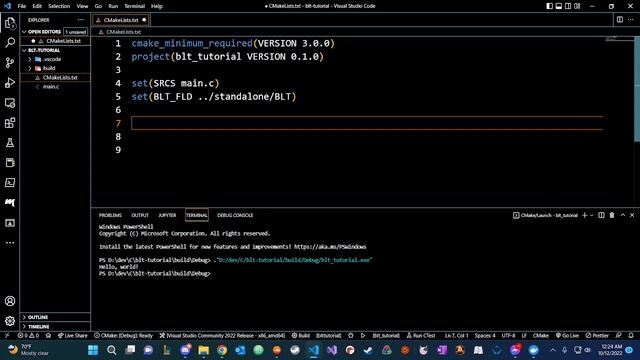Open the Explorer view in activity bar
This screenshot has width=640, height=360.
(10, 23)
